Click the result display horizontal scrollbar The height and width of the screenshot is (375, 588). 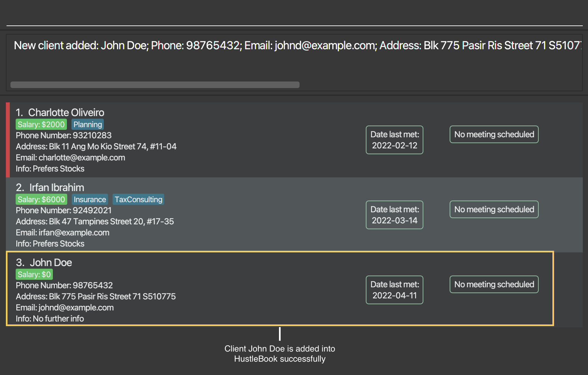(155, 85)
